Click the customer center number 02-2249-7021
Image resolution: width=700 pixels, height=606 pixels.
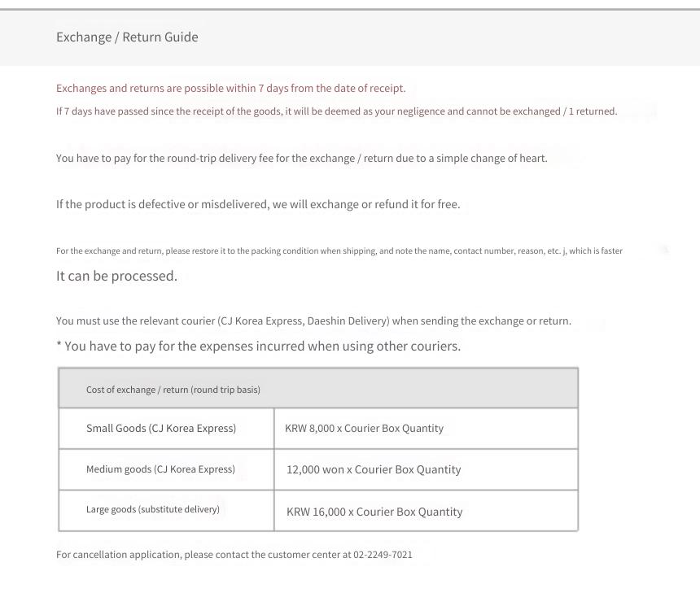383,555
